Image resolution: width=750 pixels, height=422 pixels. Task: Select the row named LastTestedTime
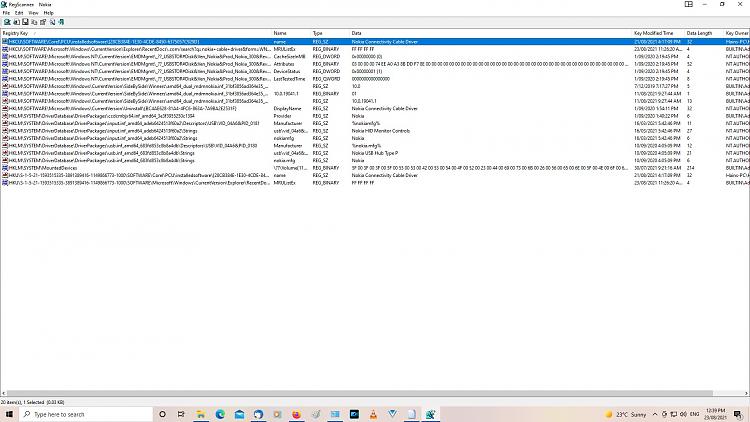coord(375,79)
